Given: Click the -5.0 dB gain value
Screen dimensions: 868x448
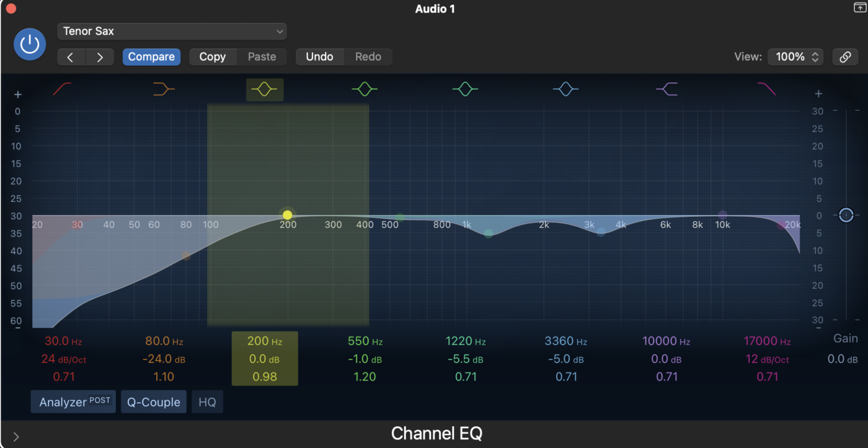Looking at the screenshot, I should click(x=566, y=359).
